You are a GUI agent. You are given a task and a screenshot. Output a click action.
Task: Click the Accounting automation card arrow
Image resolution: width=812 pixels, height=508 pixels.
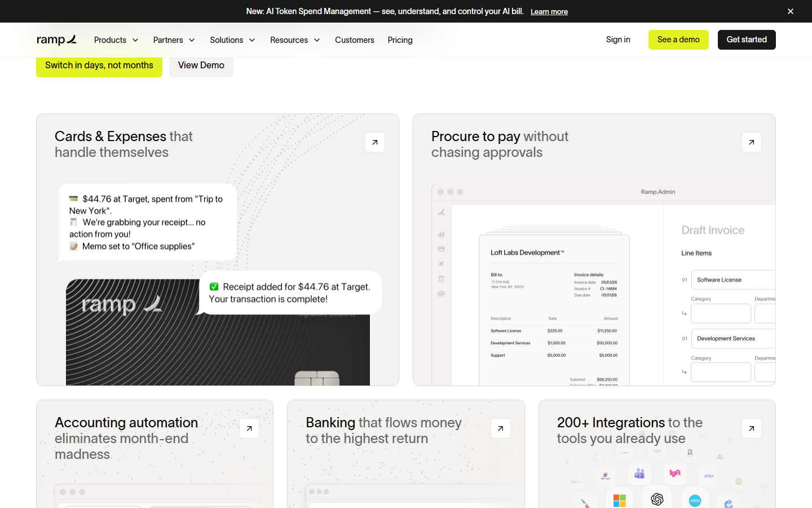pos(249,428)
